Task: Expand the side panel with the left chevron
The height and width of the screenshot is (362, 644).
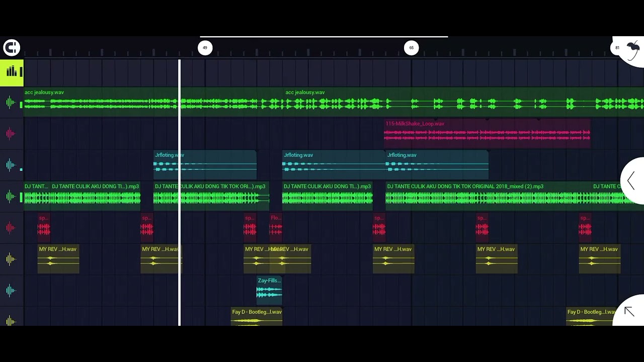Action: [x=632, y=180]
